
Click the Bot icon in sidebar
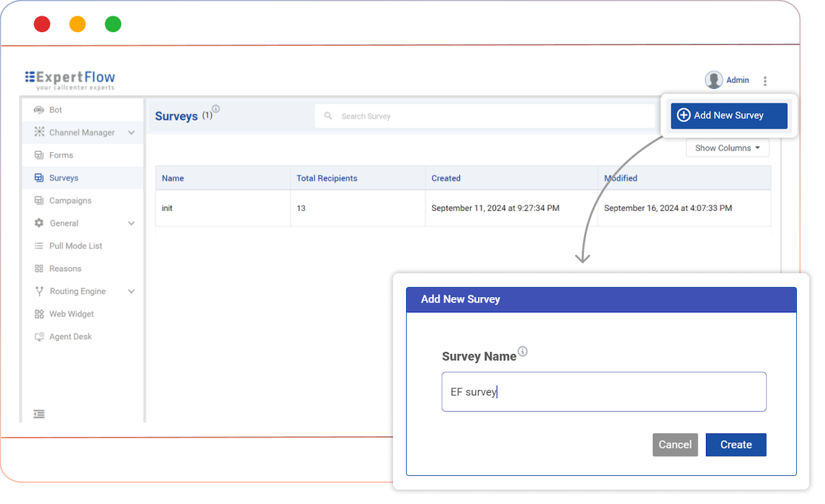[x=39, y=110]
